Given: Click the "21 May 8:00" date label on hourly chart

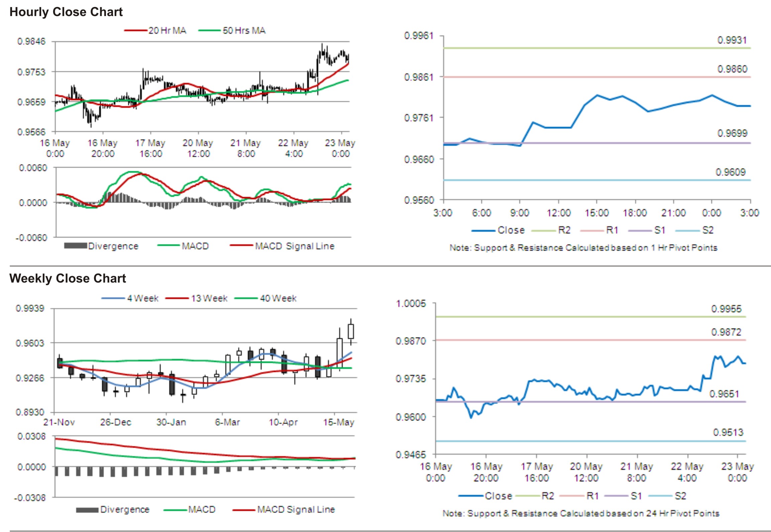Looking at the screenshot, I should 245,148.
